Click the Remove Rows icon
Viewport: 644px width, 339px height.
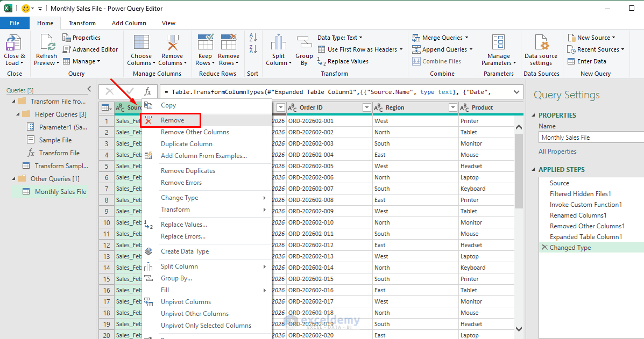229,42
